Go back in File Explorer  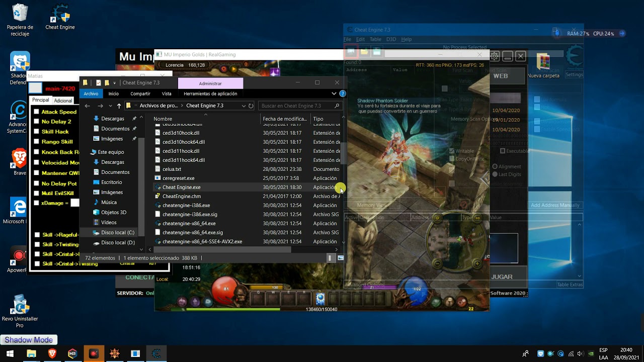tap(88, 106)
